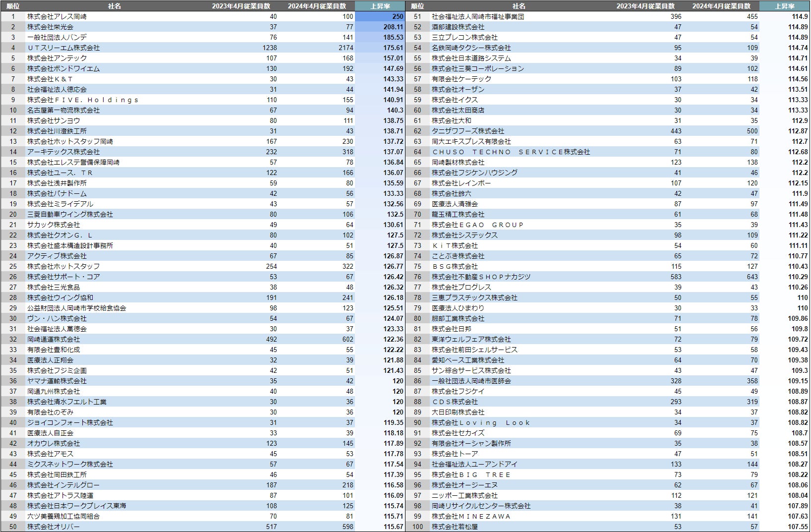This screenshot has height=532, width=811.
Task: Select 名古屋第一物流株式会社 cell
Action: tap(63, 110)
